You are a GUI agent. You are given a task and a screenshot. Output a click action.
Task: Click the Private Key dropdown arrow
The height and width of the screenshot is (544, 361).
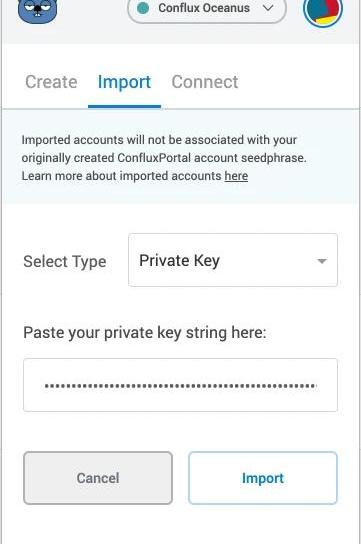(322, 261)
